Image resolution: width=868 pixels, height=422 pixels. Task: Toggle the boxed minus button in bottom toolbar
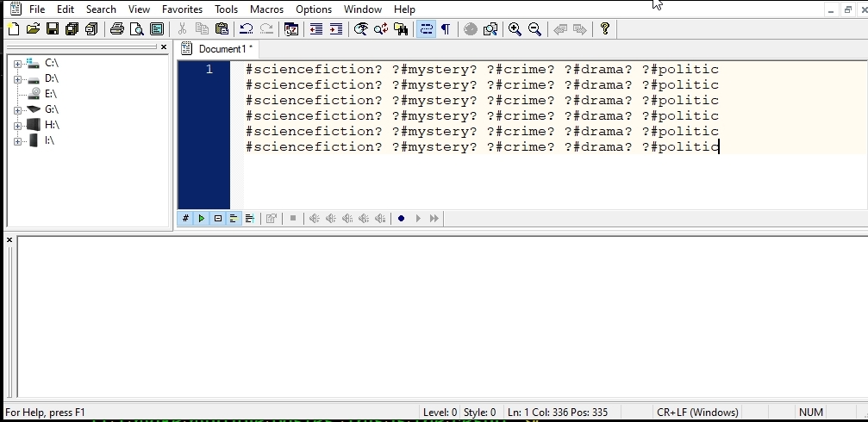click(217, 219)
